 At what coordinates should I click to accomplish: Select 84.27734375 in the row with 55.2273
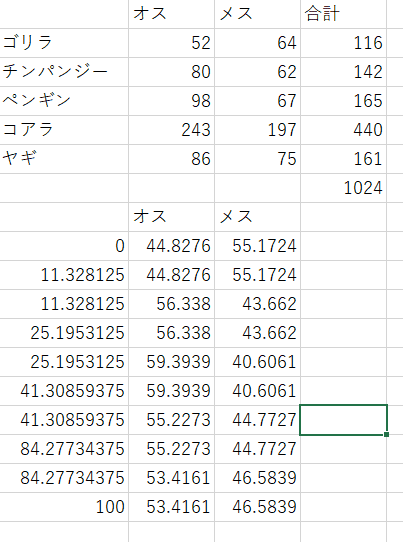tap(64, 450)
